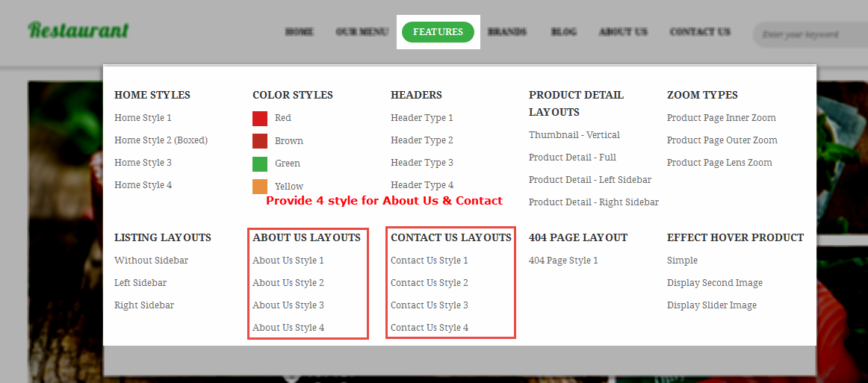Image resolution: width=868 pixels, height=383 pixels.
Task: Open Product Page Lens Zoom
Action: point(719,163)
